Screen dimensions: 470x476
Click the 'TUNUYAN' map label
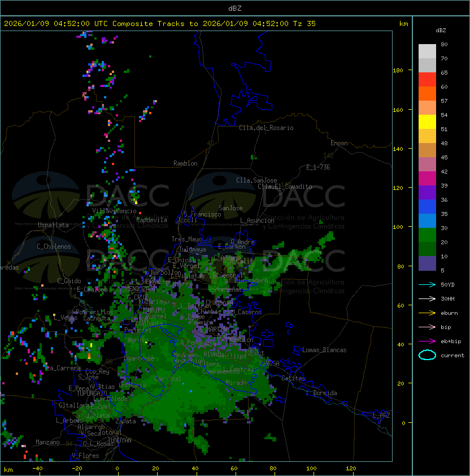[120, 440]
